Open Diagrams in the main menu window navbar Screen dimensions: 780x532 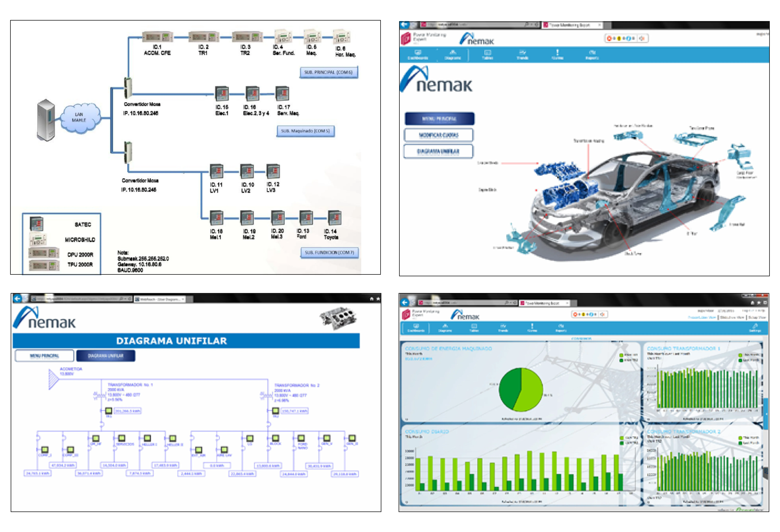point(453,55)
